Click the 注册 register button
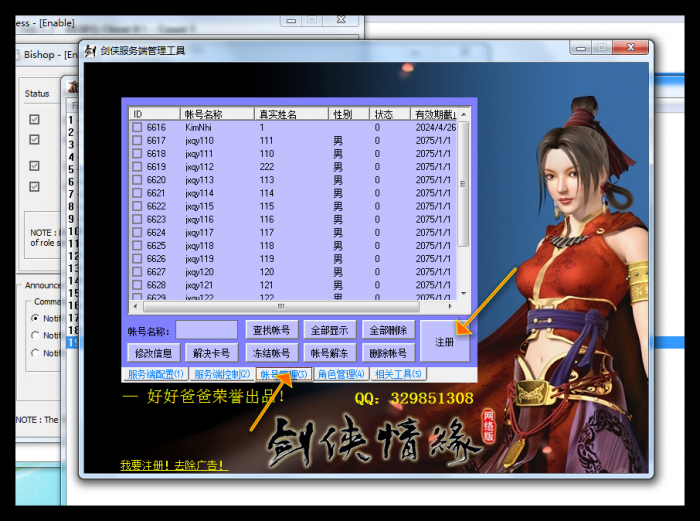Image resolution: width=700 pixels, height=521 pixels. [x=445, y=342]
